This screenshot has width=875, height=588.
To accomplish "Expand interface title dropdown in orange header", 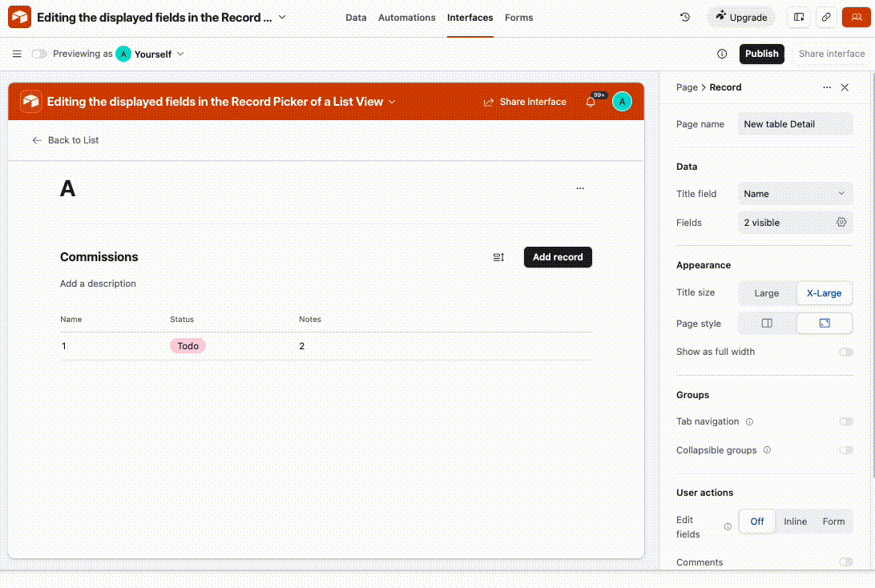I will tap(393, 102).
